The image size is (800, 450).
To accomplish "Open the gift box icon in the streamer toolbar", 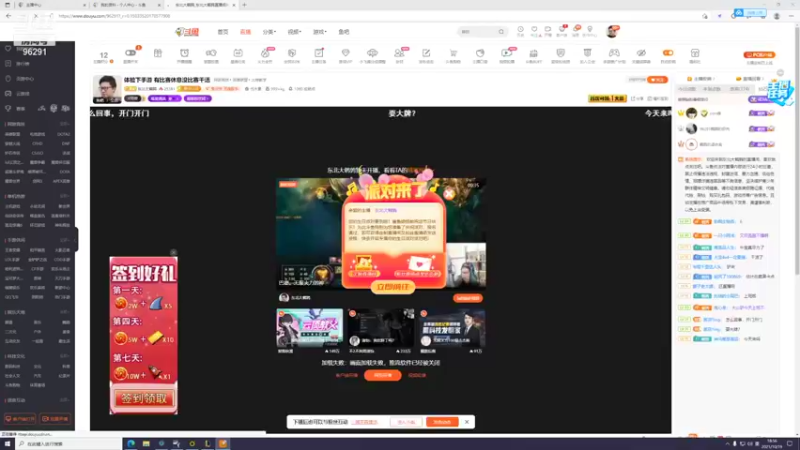I will point(158,53).
